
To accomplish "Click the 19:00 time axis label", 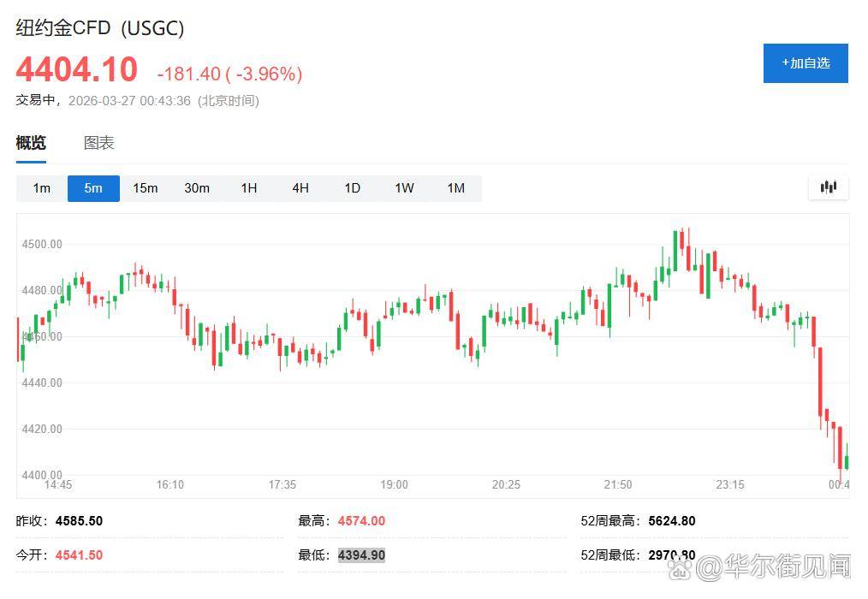I will point(394,484).
